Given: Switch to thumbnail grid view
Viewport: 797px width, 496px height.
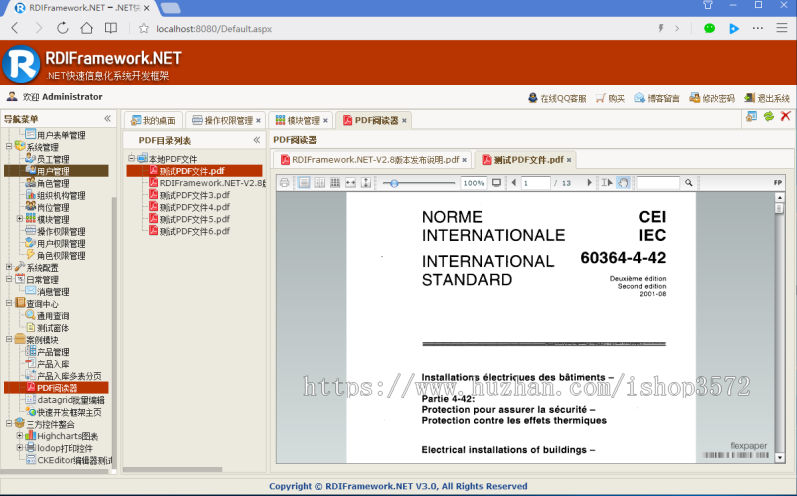Looking at the screenshot, I should click(335, 182).
